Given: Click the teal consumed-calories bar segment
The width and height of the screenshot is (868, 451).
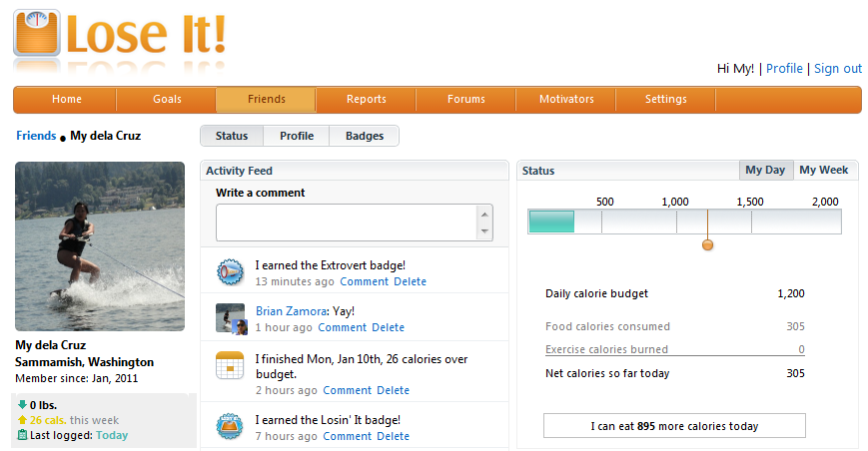Looking at the screenshot, I should (x=552, y=222).
